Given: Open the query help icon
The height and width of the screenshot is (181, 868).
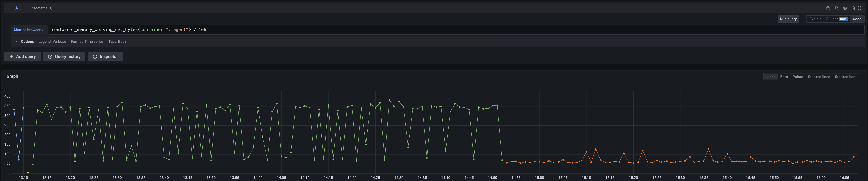Looking at the screenshot, I should click(x=828, y=8).
